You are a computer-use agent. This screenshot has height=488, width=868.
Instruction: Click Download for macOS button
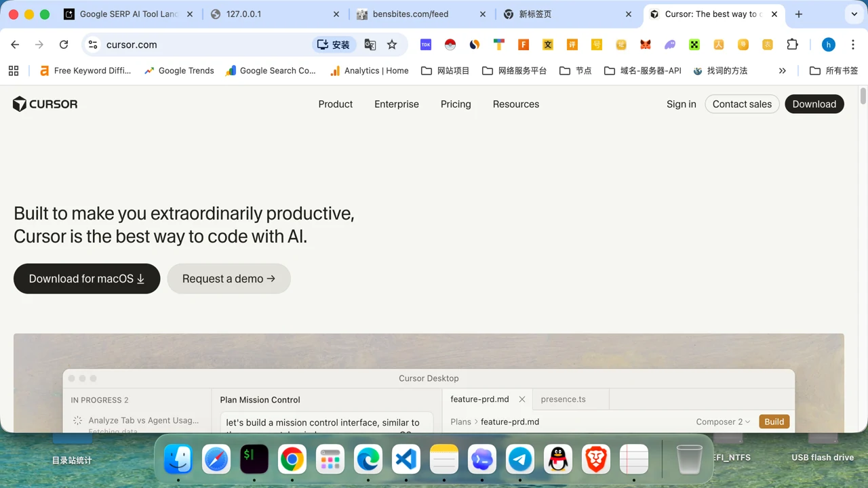pos(87,279)
